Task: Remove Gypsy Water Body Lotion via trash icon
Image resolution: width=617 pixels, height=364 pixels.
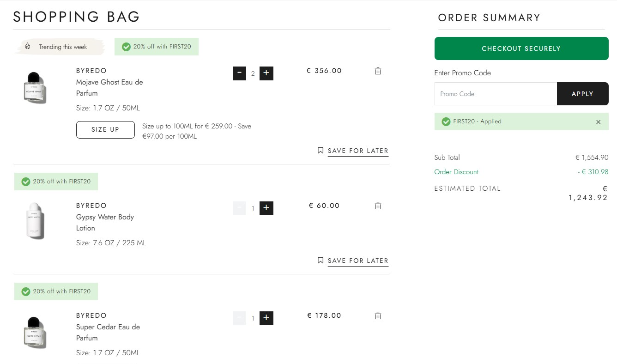Action: (x=378, y=206)
